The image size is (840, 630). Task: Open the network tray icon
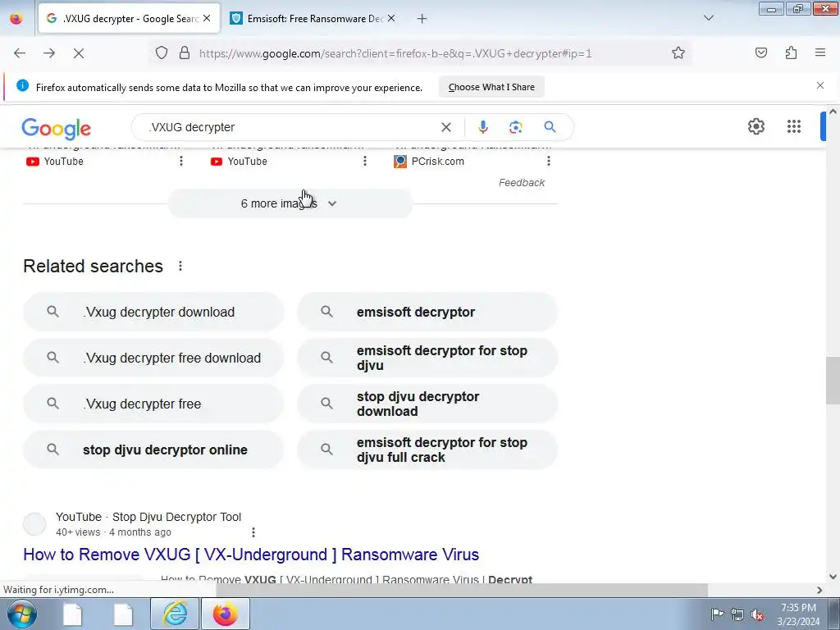[737, 614]
